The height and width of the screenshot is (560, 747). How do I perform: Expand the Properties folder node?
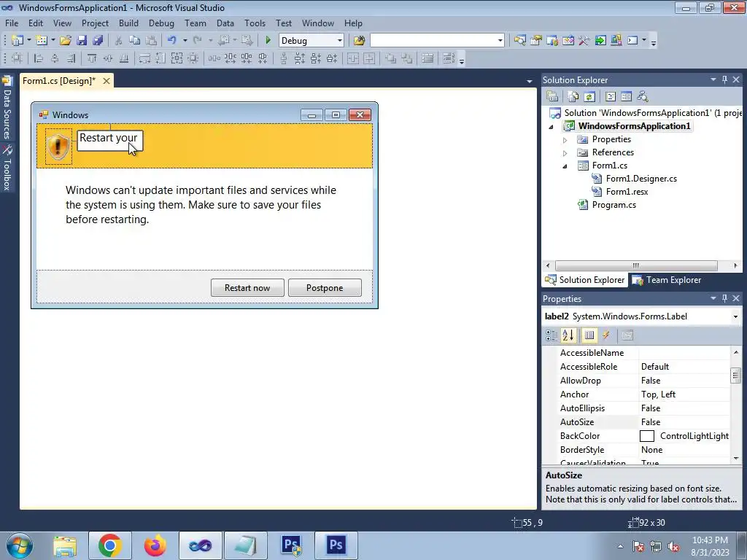[565, 140]
